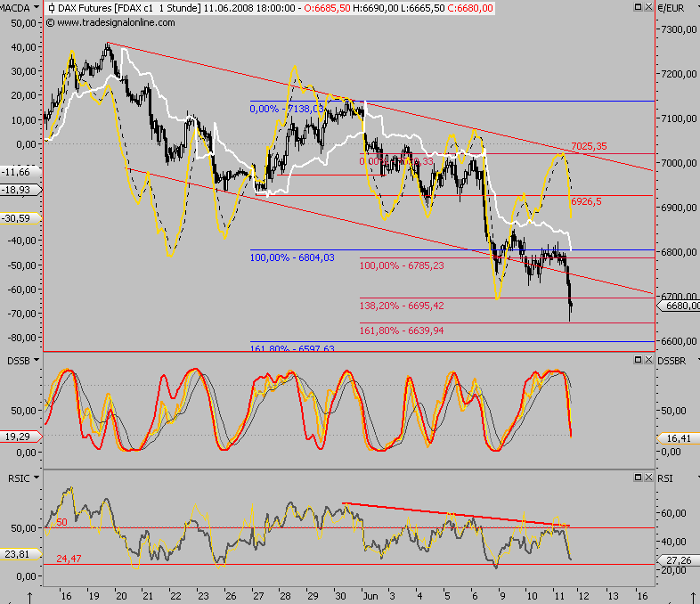700x604 pixels.
Task: Select the 100,00% - 6804,03 Fibonacci label
Action: click(x=292, y=257)
